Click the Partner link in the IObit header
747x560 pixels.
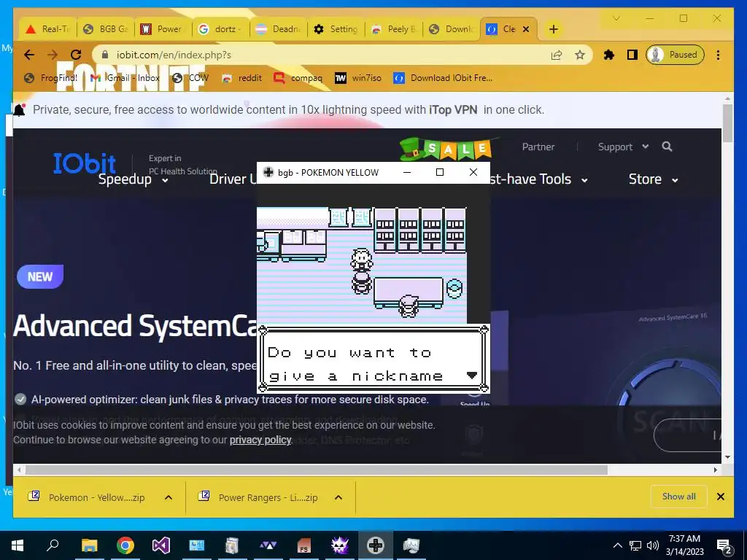tap(538, 147)
